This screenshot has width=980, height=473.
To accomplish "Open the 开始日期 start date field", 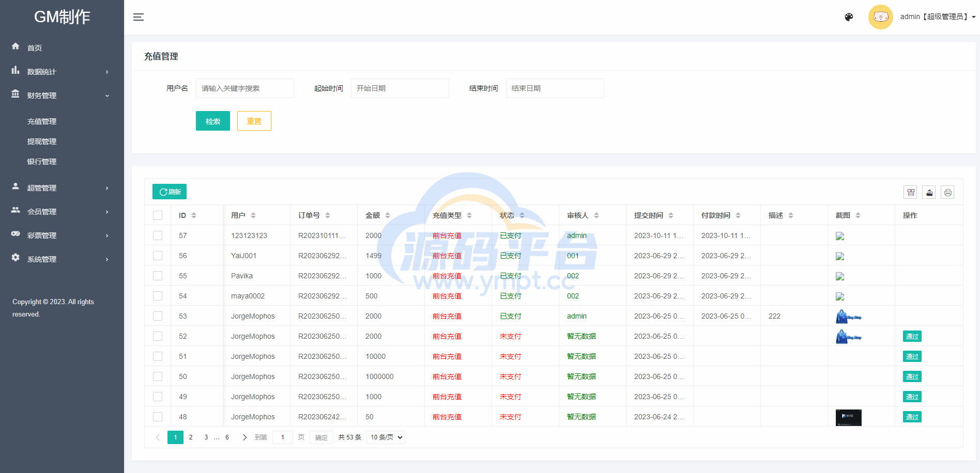I will pos(400,88).
